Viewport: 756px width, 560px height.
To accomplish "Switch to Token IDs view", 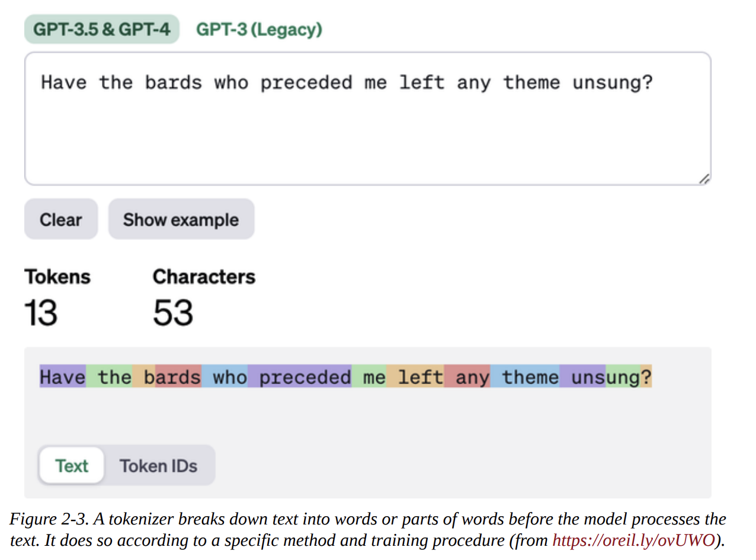I will (x=159, y=466).
